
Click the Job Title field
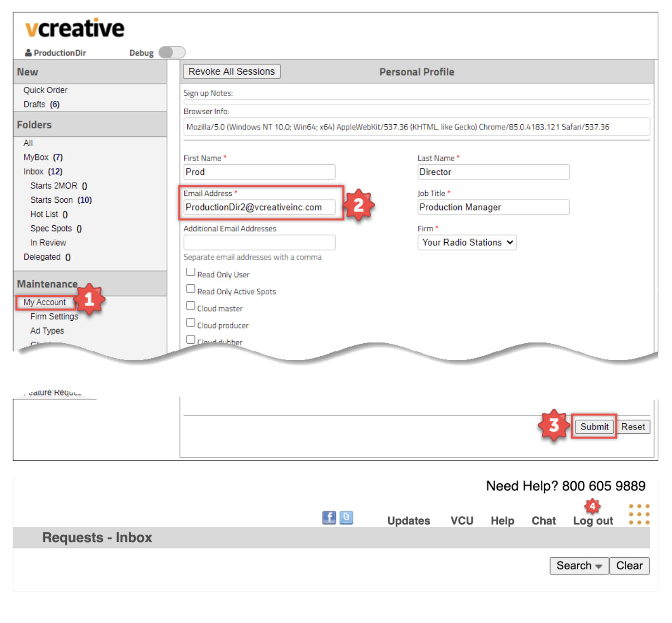tap(494, 207)
